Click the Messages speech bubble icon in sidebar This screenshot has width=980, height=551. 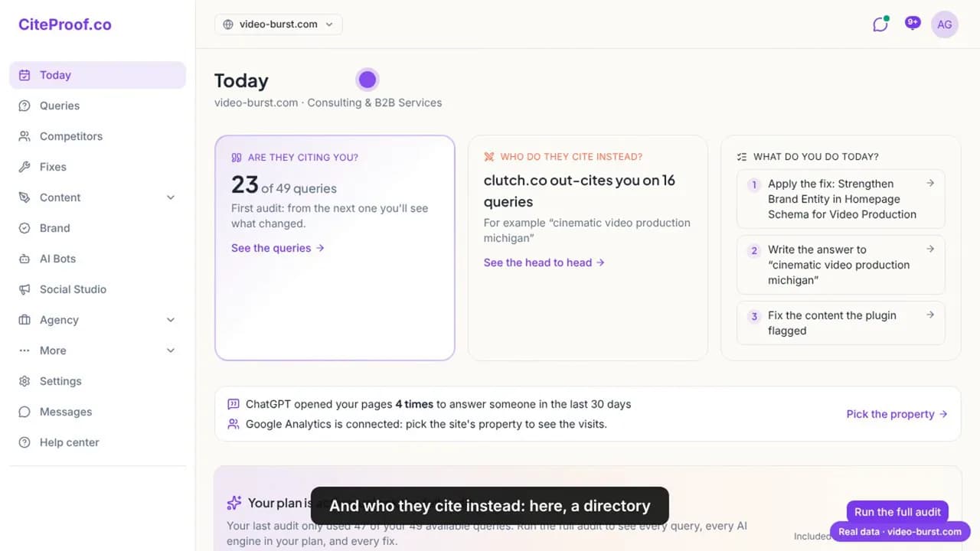coord(24,412)
